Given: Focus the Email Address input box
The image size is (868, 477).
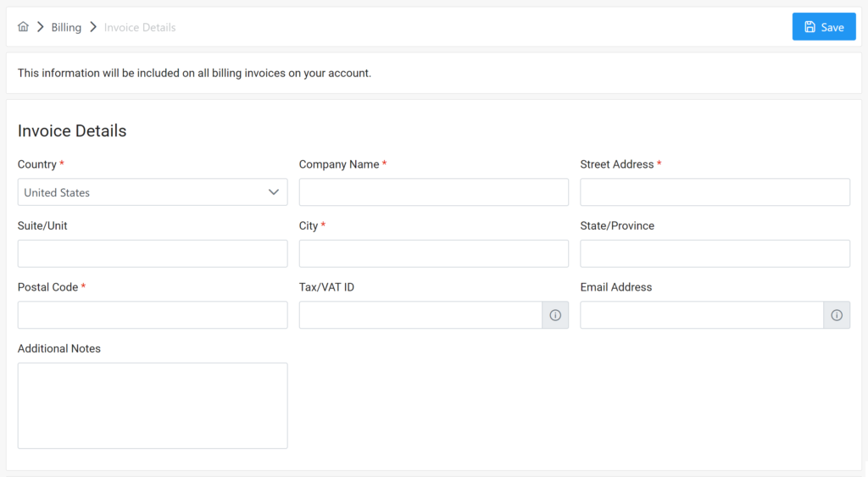Looking at the screenshot, I should click(701, 315).
